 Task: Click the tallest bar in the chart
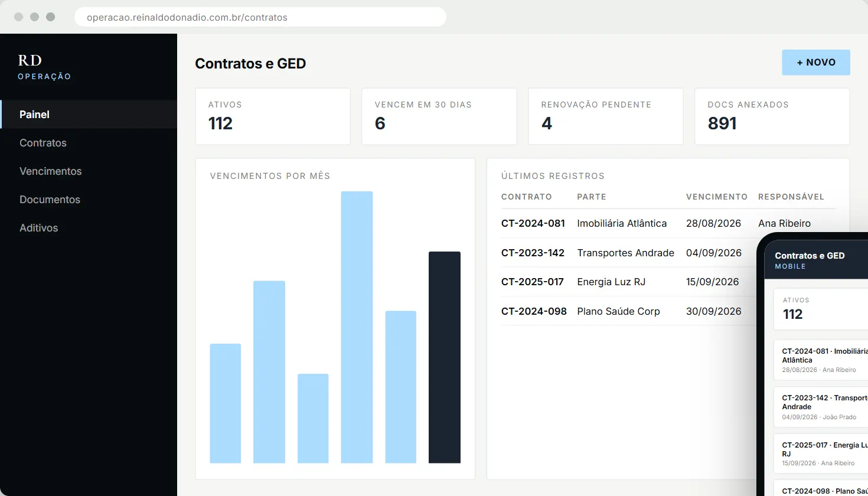[357, 327]
